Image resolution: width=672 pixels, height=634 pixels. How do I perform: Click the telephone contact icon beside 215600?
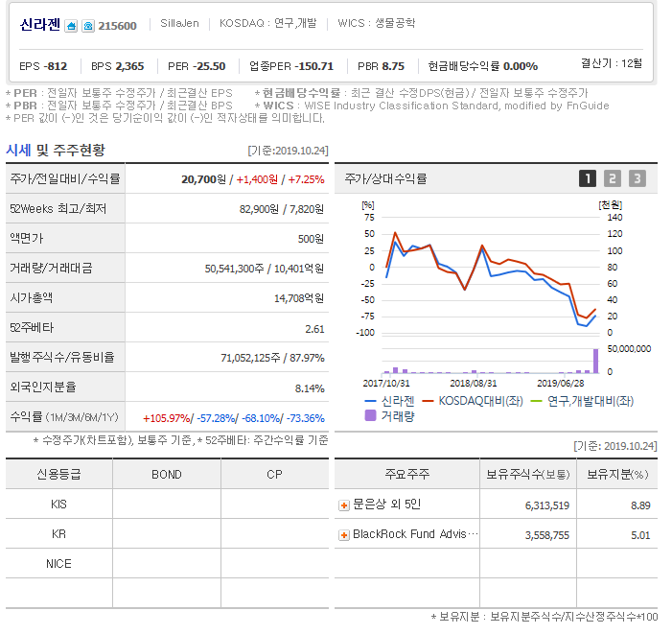88,26
